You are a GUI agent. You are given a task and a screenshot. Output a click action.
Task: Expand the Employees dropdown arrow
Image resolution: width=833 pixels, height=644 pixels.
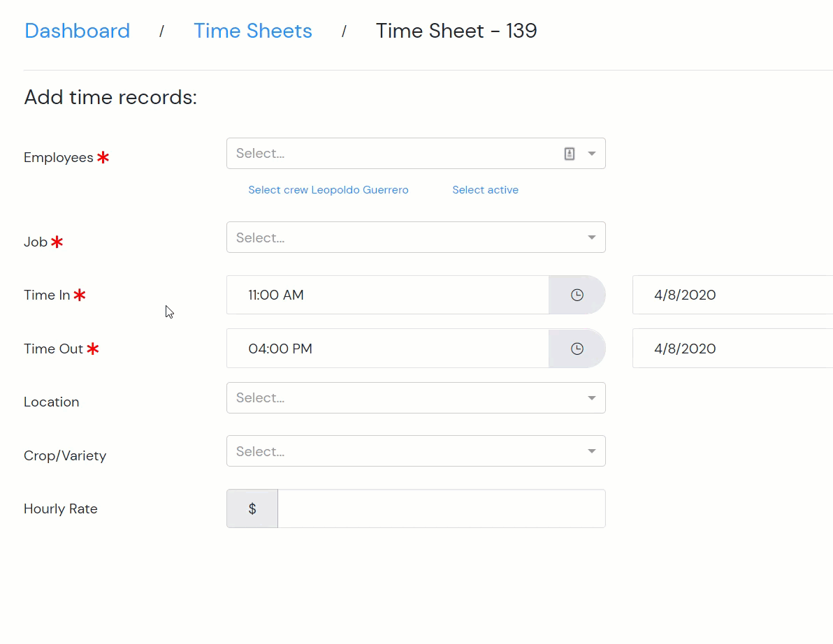coord(592,154)
